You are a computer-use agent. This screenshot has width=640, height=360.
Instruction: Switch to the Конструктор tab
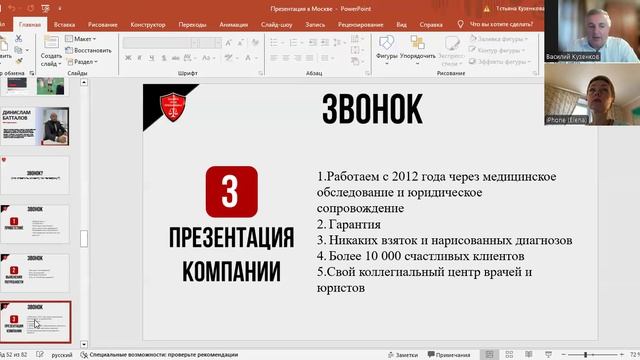(148, 24)
